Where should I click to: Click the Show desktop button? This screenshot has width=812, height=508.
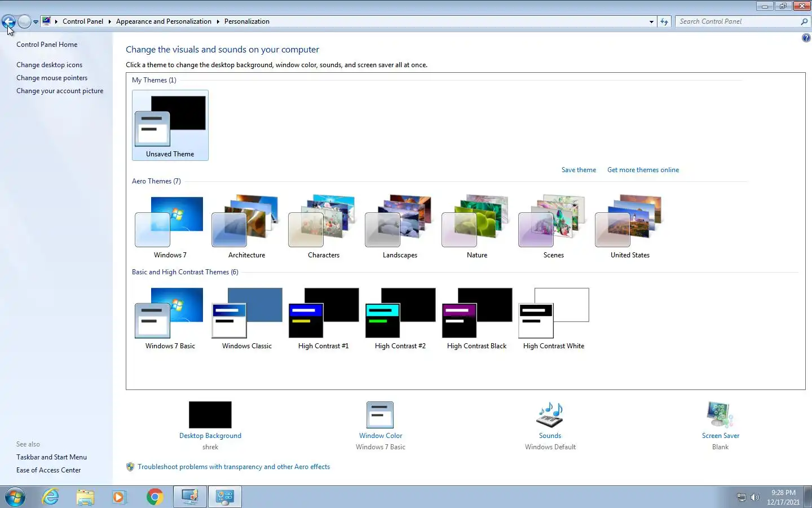click(807, 497)
